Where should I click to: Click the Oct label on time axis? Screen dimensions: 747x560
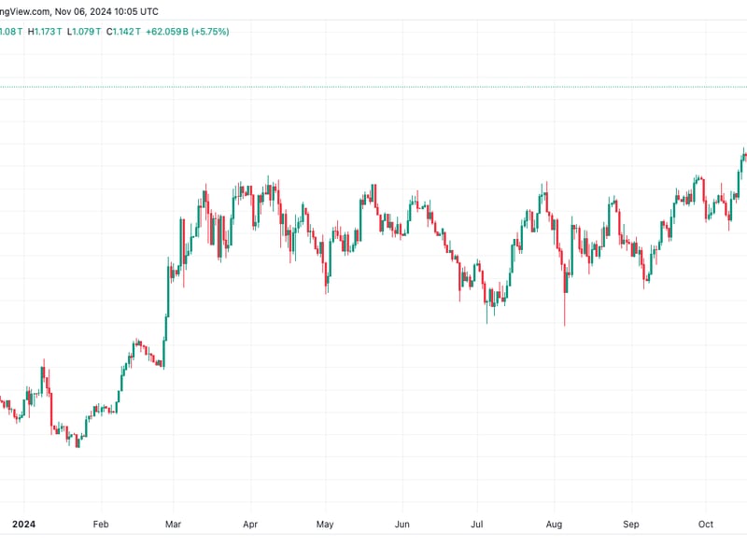(x=705, y=525)
